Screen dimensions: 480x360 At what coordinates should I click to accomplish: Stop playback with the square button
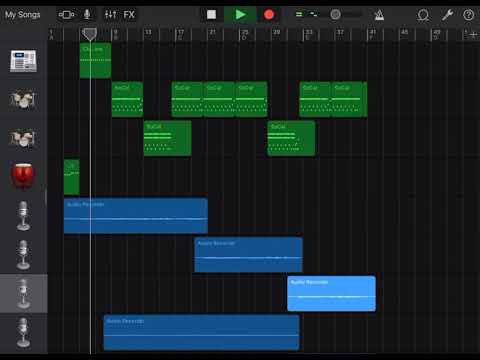(x=211, y=15)
